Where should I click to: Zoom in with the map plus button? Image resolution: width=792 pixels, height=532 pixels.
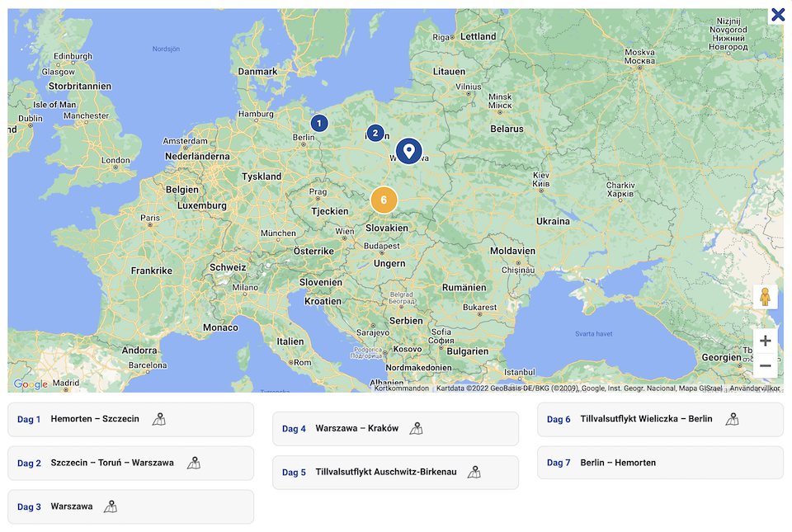click(766, 341)
